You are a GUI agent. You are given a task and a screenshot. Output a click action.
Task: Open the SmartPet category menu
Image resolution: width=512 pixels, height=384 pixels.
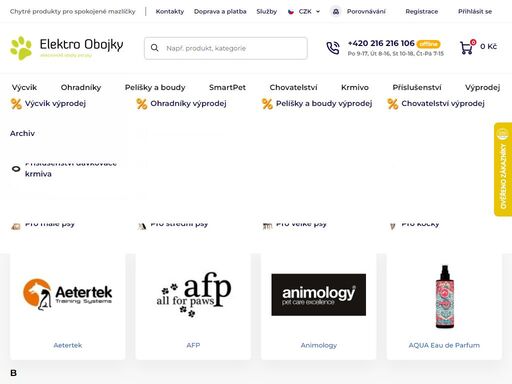227,87
